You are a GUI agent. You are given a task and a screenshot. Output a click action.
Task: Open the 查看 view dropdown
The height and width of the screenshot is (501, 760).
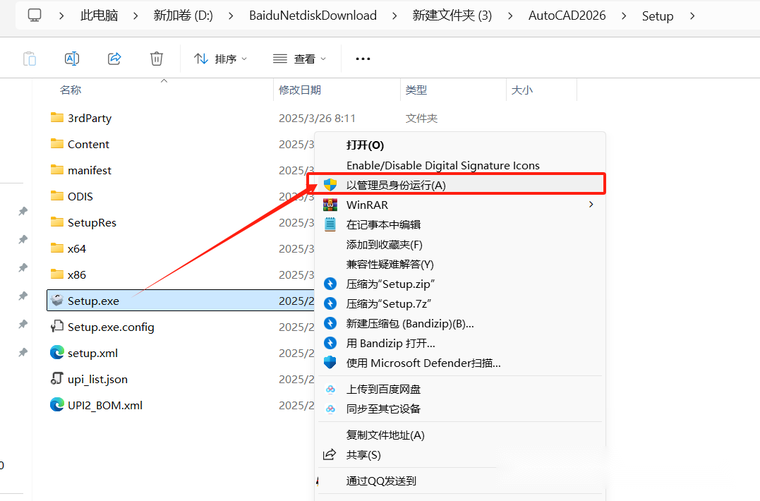(300, 59)
